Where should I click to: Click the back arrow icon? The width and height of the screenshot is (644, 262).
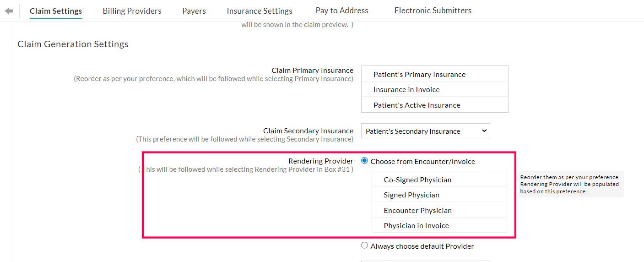tap(9, 11)
